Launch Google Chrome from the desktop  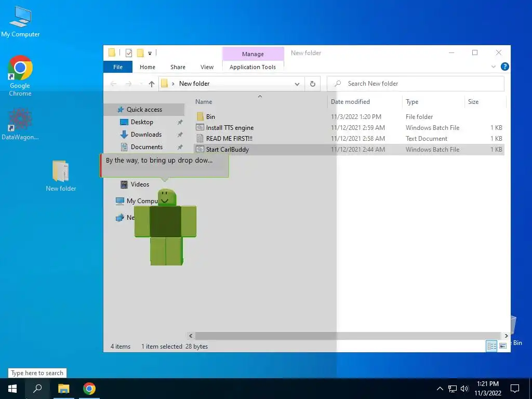coord(20,76)
